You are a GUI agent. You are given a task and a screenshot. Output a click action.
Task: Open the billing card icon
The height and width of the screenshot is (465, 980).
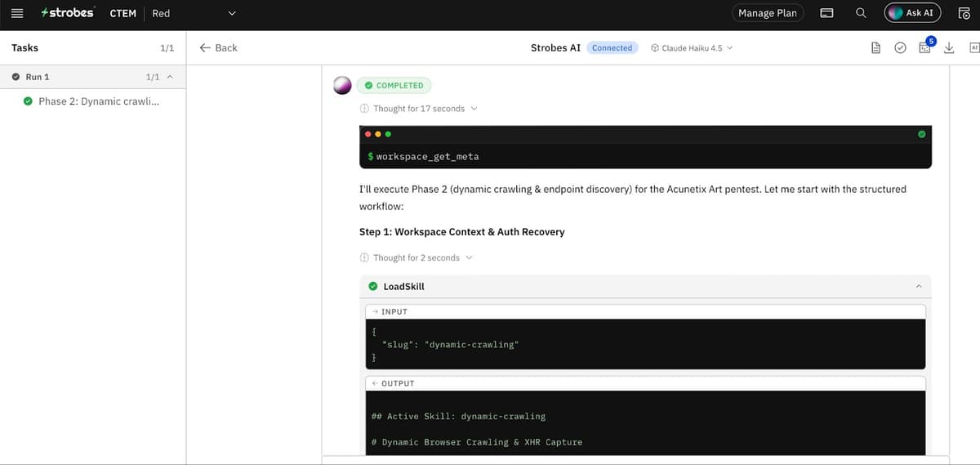[826, 13]
